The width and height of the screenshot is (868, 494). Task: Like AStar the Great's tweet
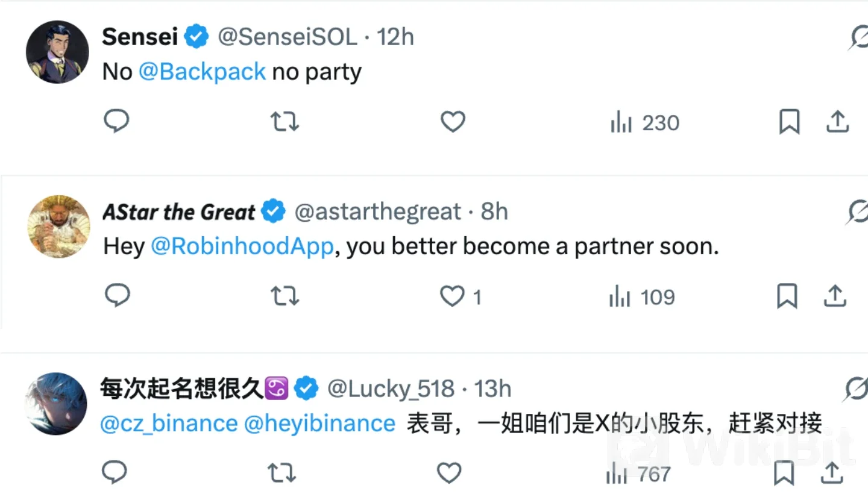(451, 296)
